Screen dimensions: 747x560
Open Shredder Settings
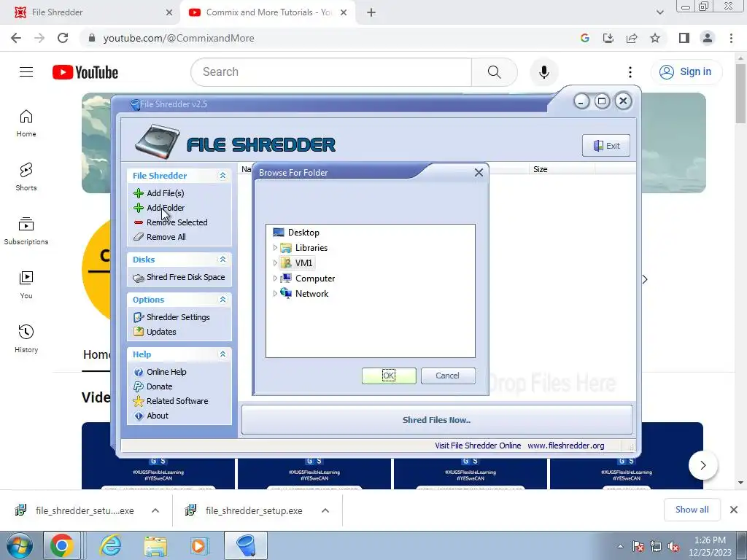pyautogui.click(x=171, y=317)
